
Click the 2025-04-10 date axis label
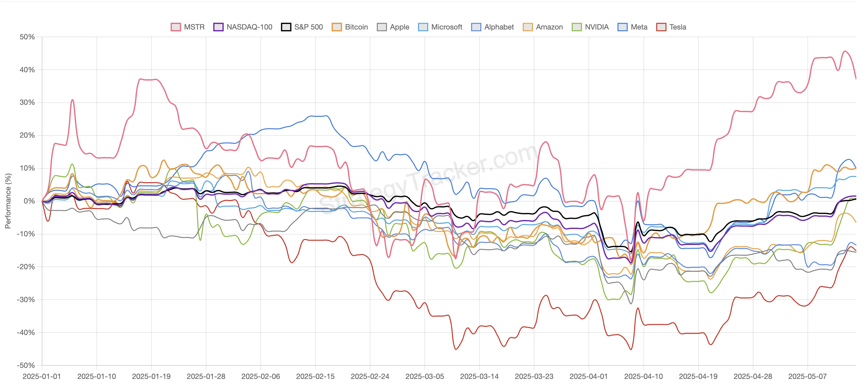643,376
